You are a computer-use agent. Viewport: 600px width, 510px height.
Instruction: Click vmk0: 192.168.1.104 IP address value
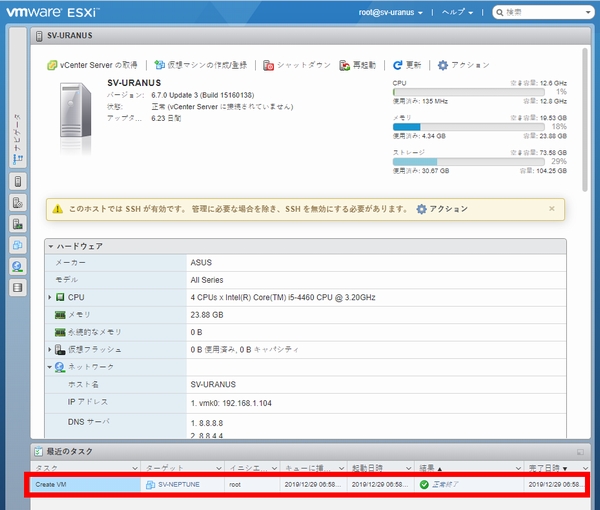point(231,403)
